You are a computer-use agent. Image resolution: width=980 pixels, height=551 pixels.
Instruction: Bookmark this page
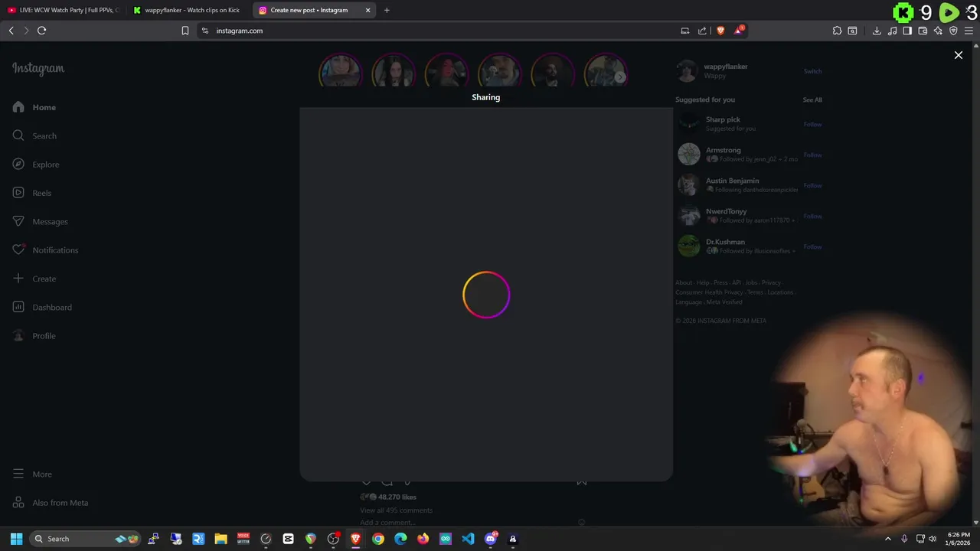(x=185, y=31)
